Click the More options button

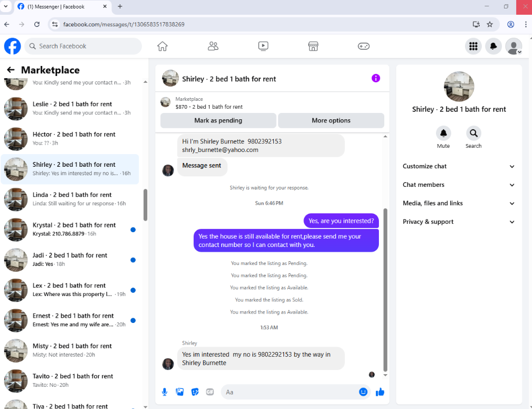click(331, 120)
